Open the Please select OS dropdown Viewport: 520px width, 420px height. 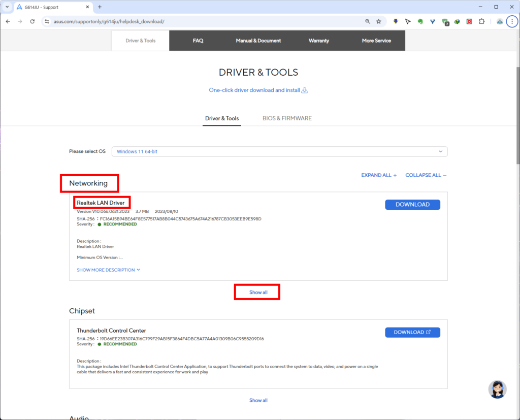[x=280, y=152]
